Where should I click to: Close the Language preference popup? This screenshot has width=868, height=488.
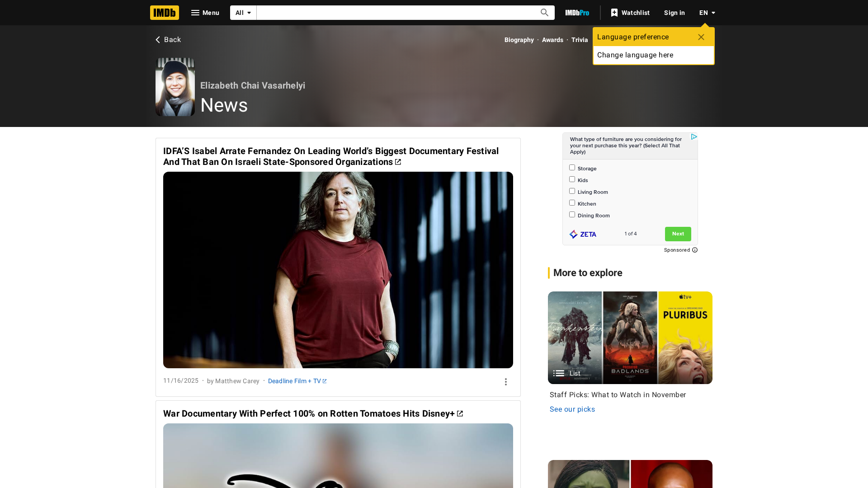(x=701, y=37)
